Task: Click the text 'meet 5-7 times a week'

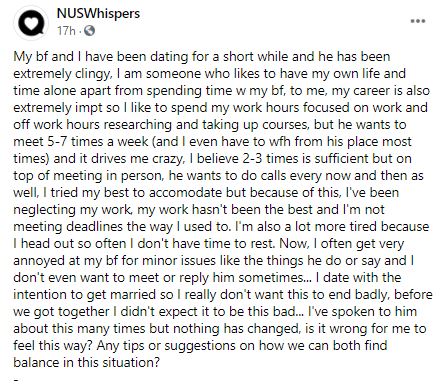Action: [x=81, y=141]
